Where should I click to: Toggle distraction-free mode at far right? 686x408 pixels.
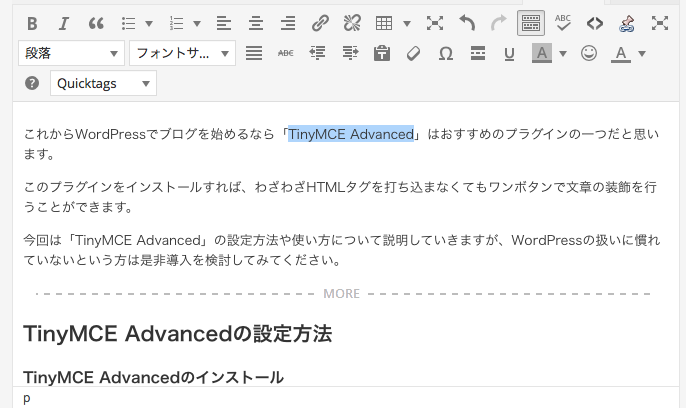(659, 23)
